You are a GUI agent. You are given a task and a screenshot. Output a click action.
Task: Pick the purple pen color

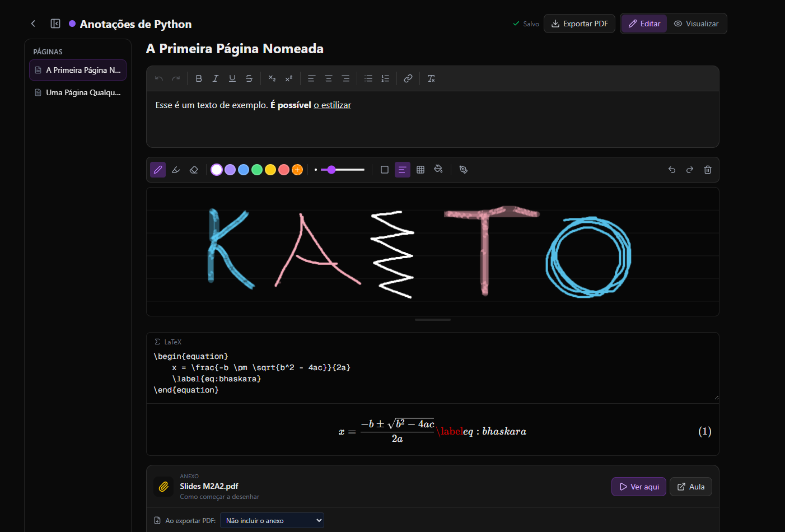(x=230, y=170)
